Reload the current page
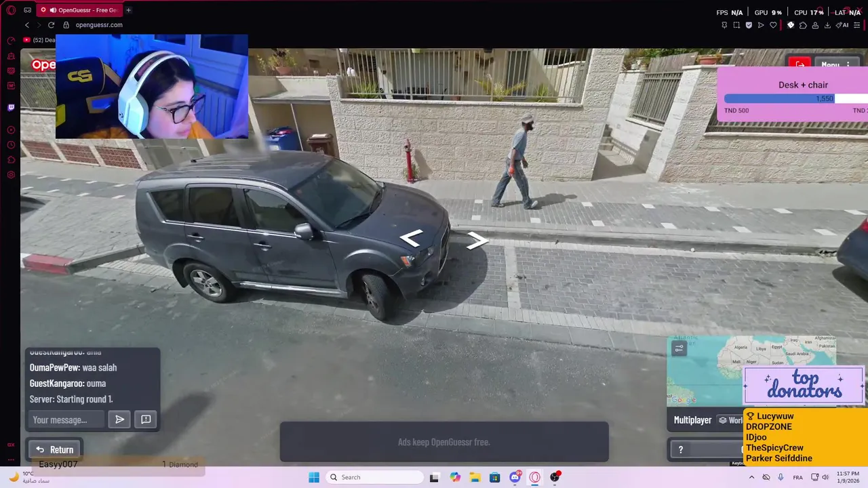Image resolution: width=868 pixels, height=488 pixels. [x=51, y=25]
